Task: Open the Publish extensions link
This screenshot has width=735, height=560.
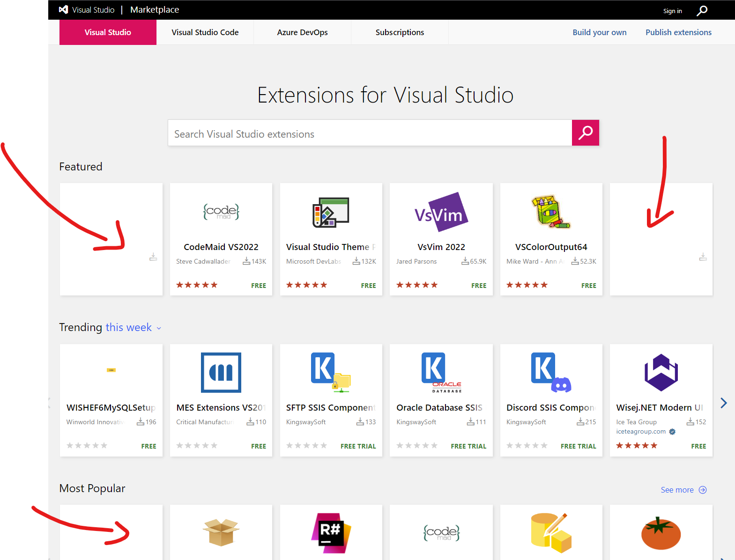Action: click(x=678, y=32)
